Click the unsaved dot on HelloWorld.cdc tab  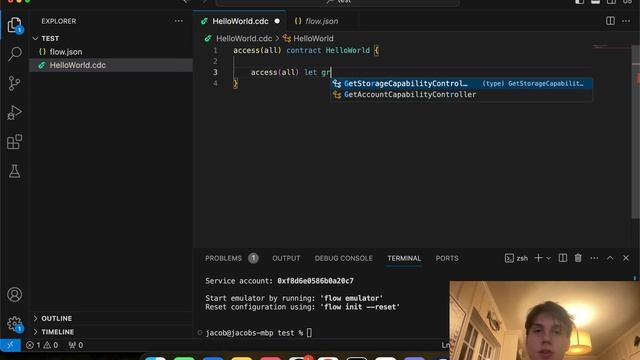[277, 21]
